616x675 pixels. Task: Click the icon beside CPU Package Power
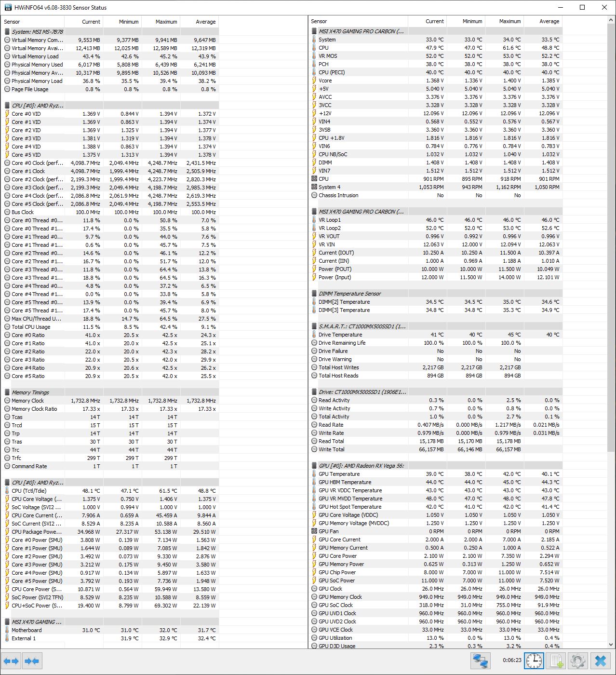coord(7,532)
